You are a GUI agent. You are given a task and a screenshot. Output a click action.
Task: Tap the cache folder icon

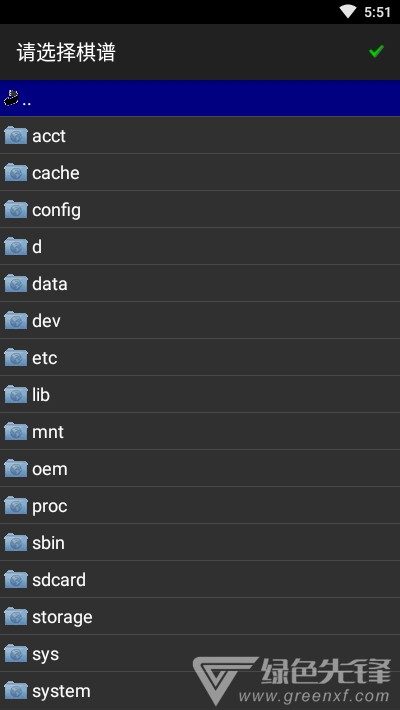tap(16, 173)
